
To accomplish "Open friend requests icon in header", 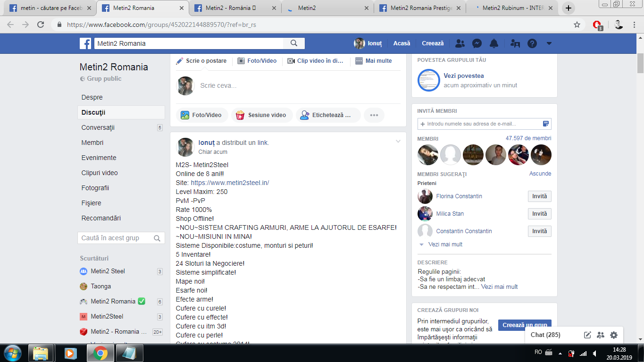I will coord(460,43).
